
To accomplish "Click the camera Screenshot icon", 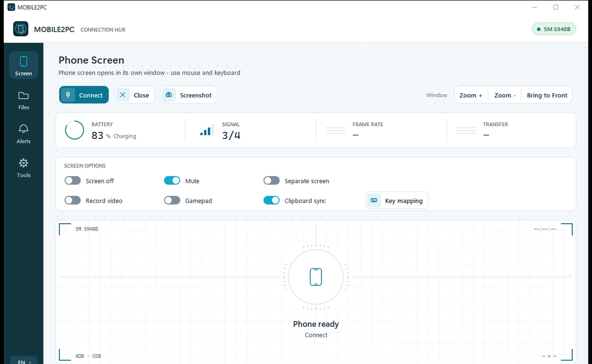I will click(x=169, y=95).
